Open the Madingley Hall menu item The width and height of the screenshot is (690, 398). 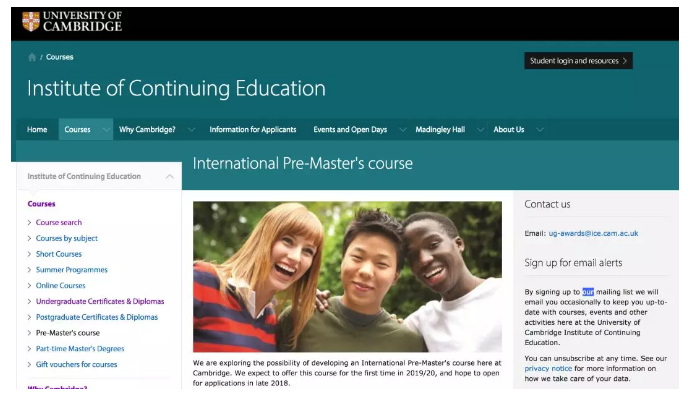(x=440, y=129)
